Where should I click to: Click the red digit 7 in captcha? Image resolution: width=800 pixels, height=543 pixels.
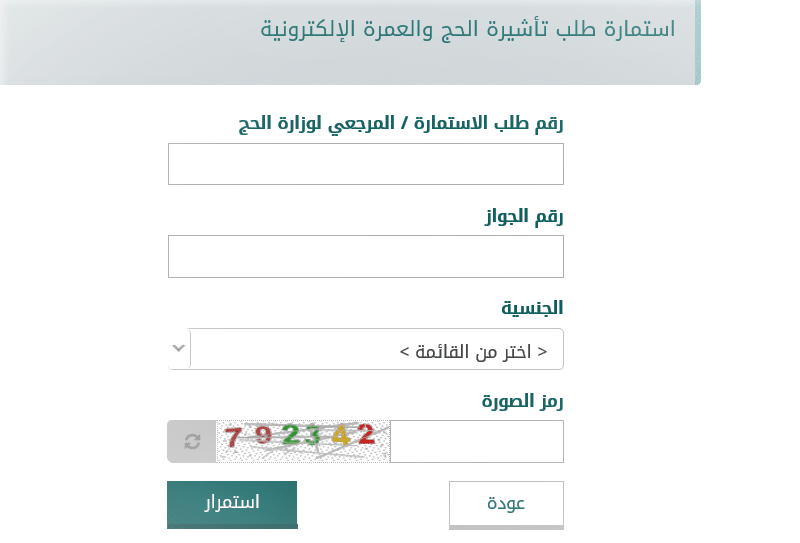point(233,437)
